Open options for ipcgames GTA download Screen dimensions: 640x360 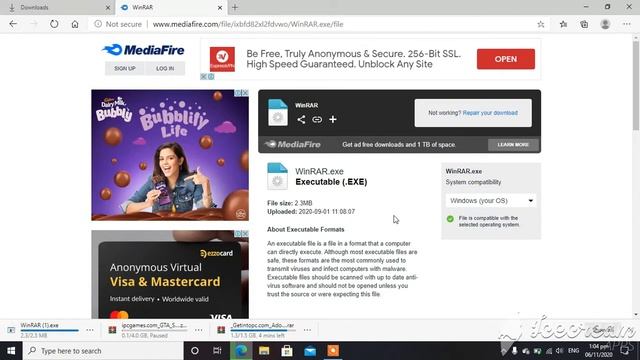tap(198, 330)
